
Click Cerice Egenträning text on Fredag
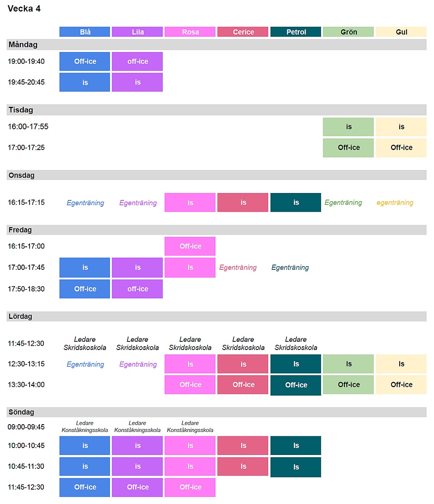(x=238, y=268)
